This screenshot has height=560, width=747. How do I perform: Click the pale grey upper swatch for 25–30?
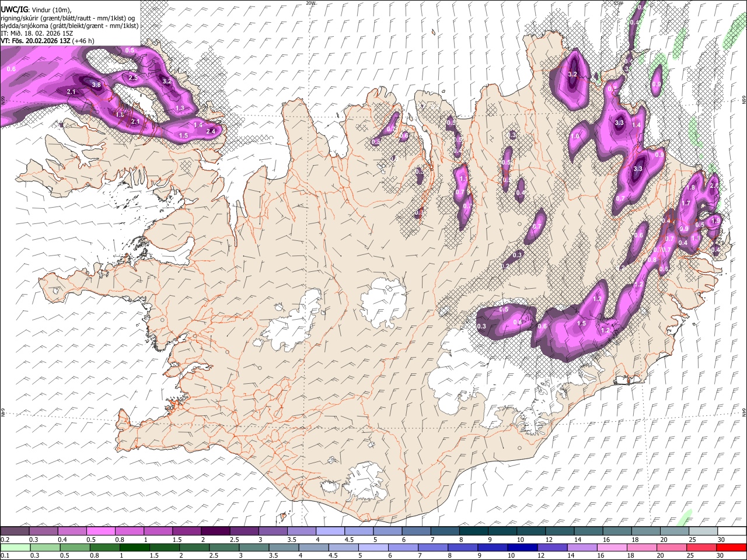pos(703,531)
